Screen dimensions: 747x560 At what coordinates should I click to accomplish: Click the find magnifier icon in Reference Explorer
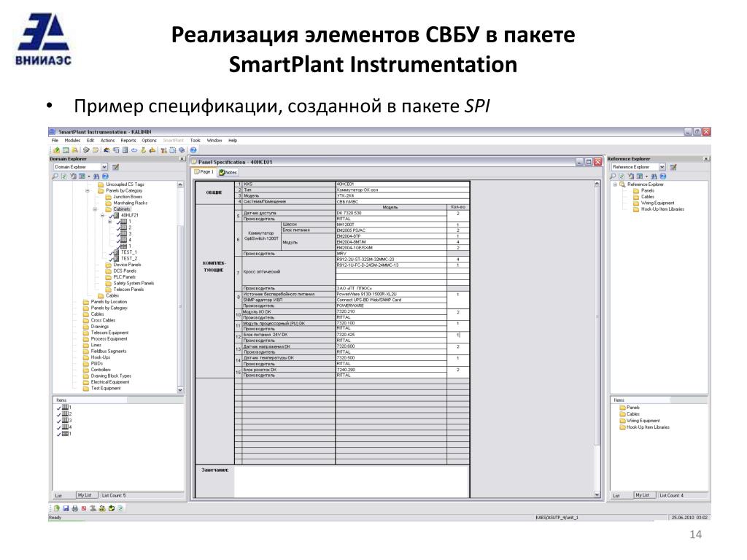(613, 176)
